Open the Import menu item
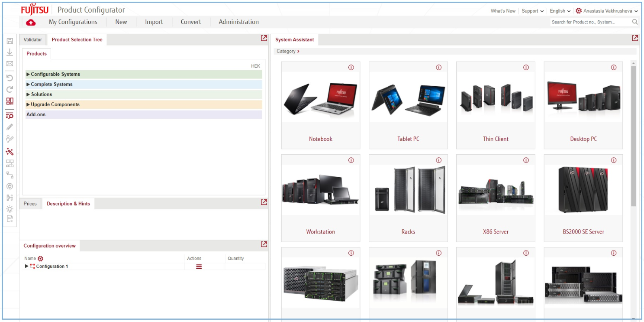The width and height of the screenshot is (644, 322). 154,22
